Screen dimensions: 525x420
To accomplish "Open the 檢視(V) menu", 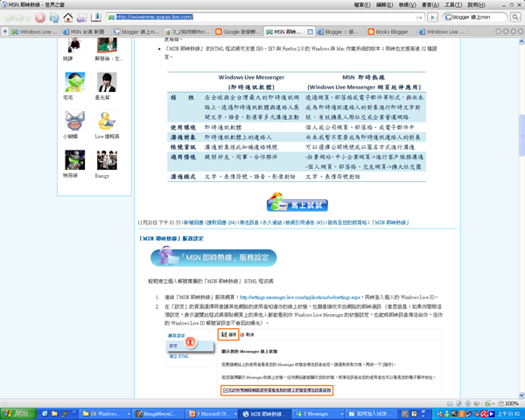I will 408,4.
